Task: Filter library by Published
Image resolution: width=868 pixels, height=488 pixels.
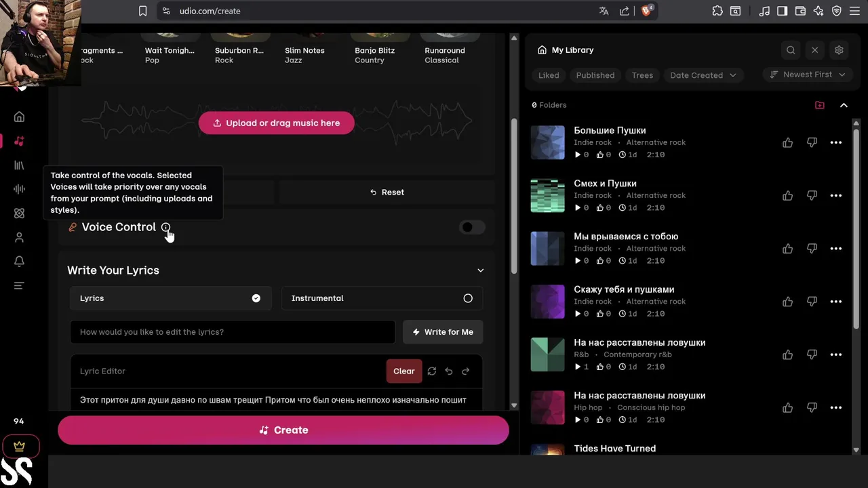Action: click(x=595, y=75)
